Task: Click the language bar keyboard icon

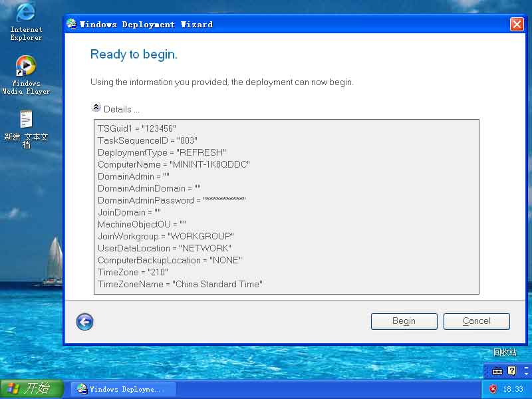Action: (497, 371)
